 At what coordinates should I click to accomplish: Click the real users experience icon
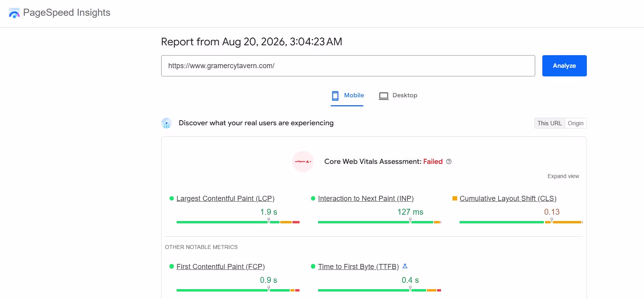(166, 123)
